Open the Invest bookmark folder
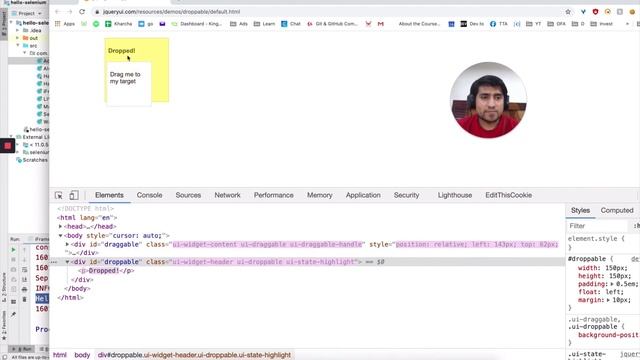This screenshot has height=360, width=640. [x=602, y=24]
